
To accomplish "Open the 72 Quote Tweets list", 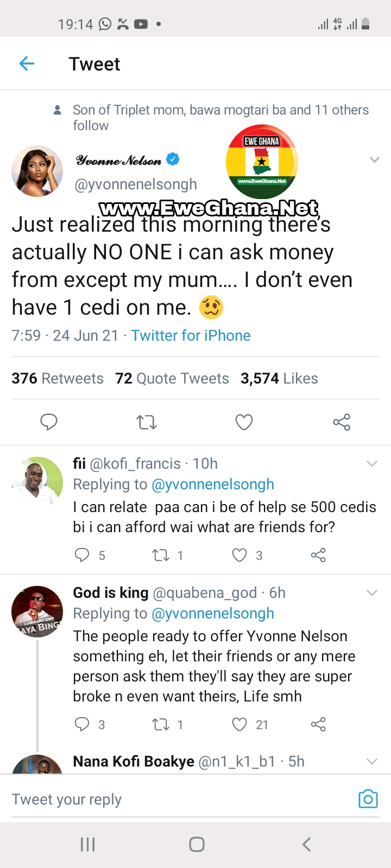I will point(172,378).
